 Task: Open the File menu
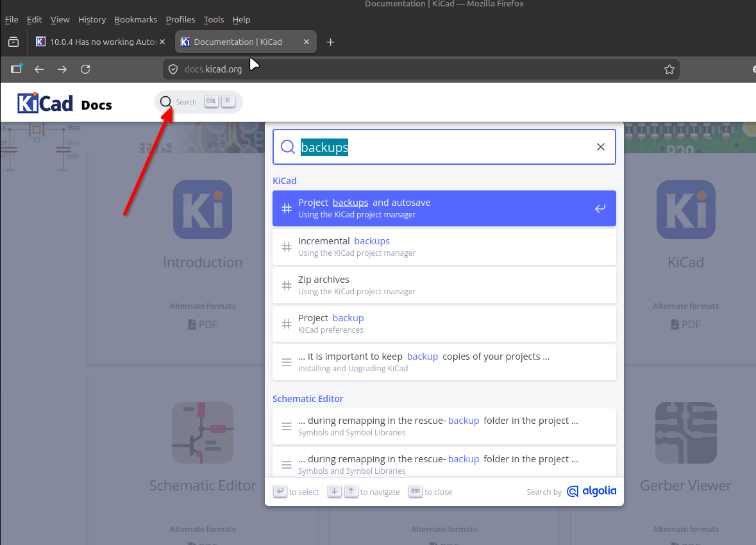(12, 19)
